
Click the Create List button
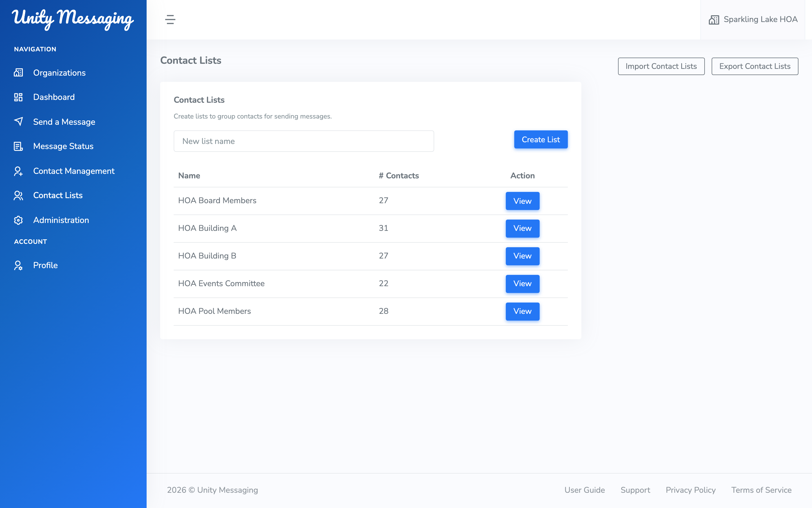[540, 139]
